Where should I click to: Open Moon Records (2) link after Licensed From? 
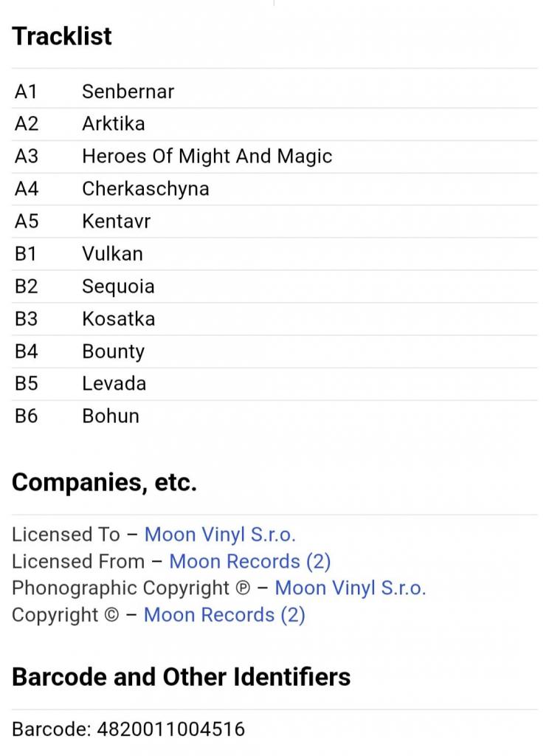[249, 561]
